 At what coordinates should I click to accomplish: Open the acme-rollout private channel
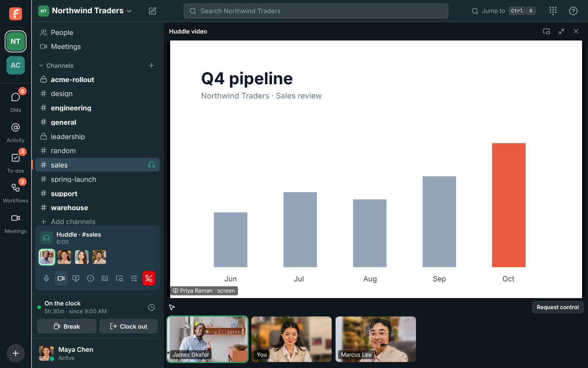point(97,79)
